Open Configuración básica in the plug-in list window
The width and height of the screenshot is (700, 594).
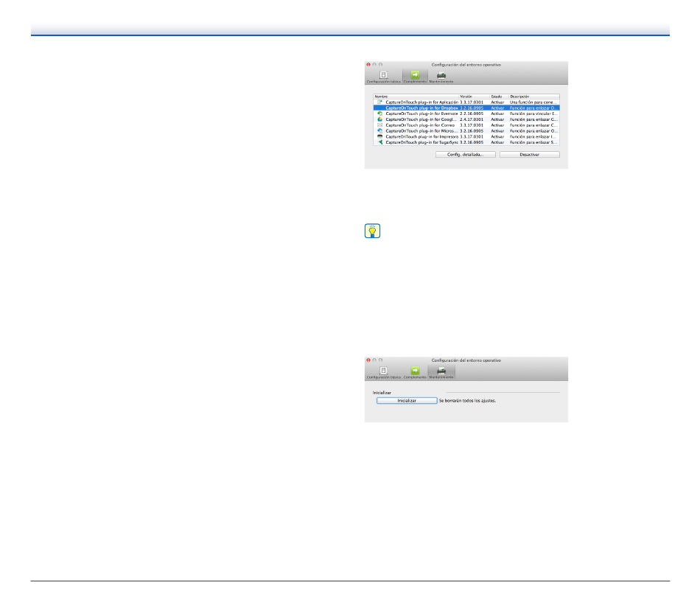point(383,77)
